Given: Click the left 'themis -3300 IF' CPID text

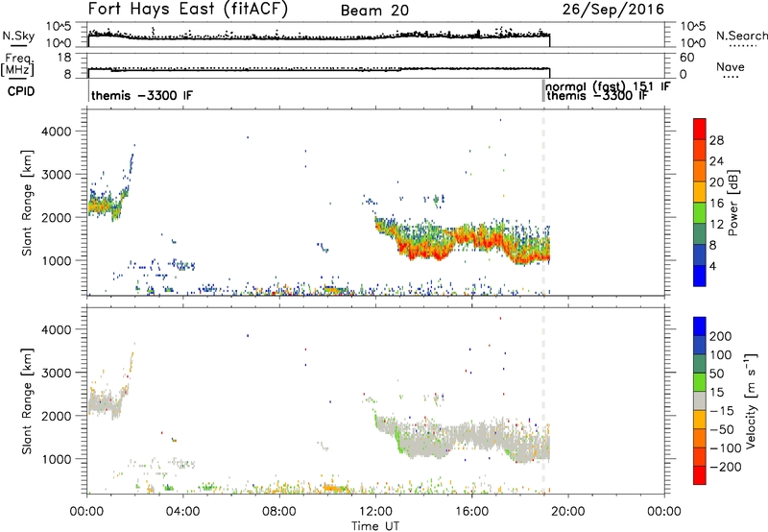Looking at the screenshot, I should [142, 95].
